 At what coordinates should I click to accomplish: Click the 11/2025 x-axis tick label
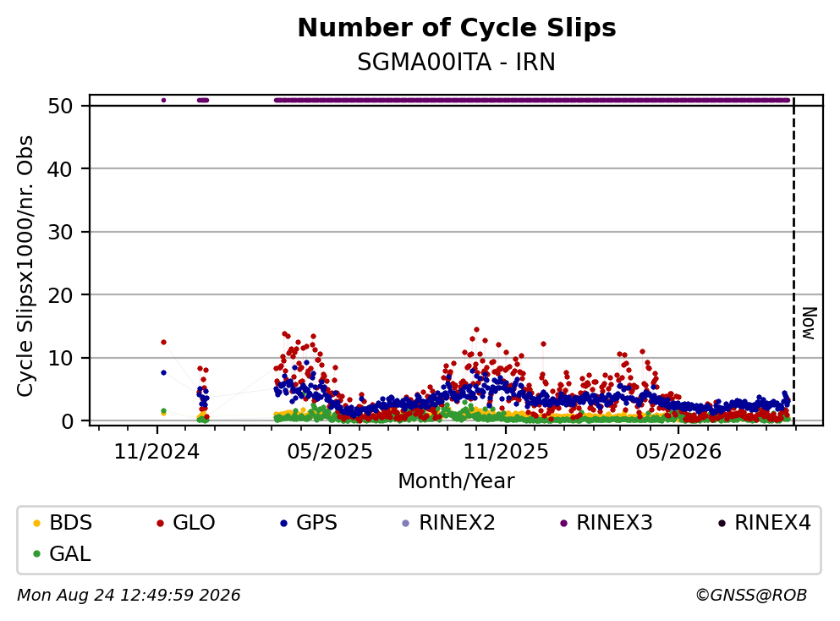coord(506,452)
